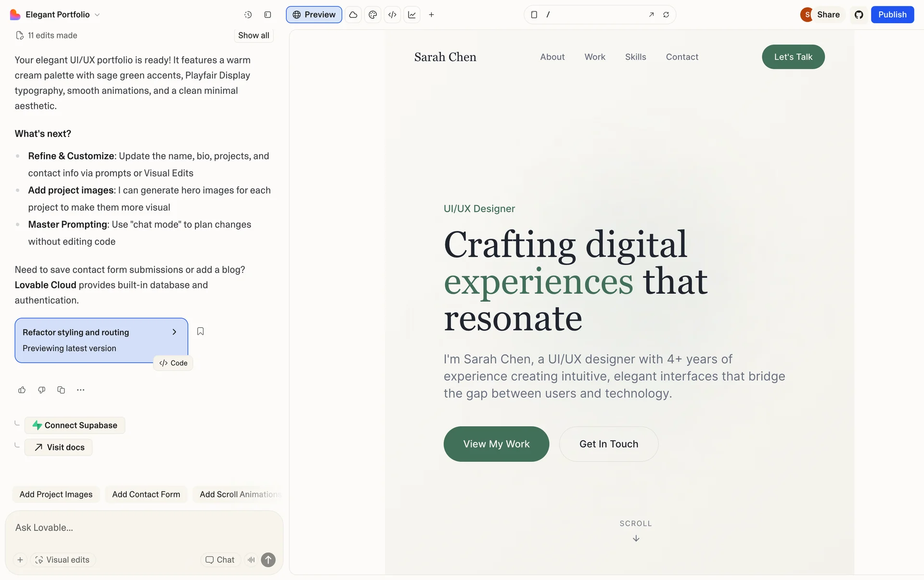
Task: Open the Work nav link in preview
Action: [x=595, y=57]
